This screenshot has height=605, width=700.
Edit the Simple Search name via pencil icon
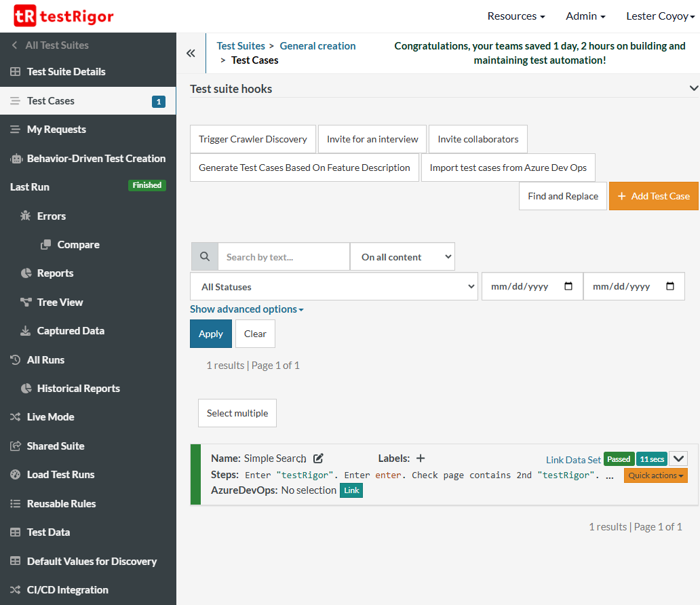[319, 458]
